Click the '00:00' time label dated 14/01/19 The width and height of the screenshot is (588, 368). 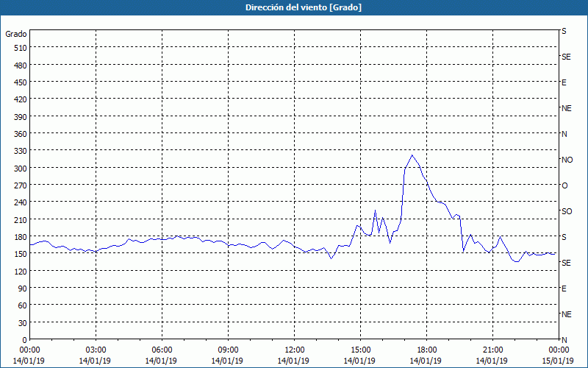coord(29,350)
